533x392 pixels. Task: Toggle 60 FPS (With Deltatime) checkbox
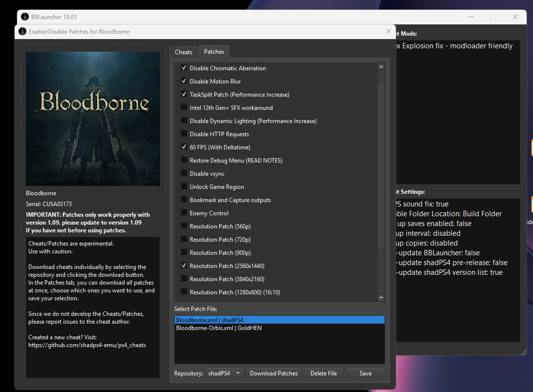coord(184,147)
